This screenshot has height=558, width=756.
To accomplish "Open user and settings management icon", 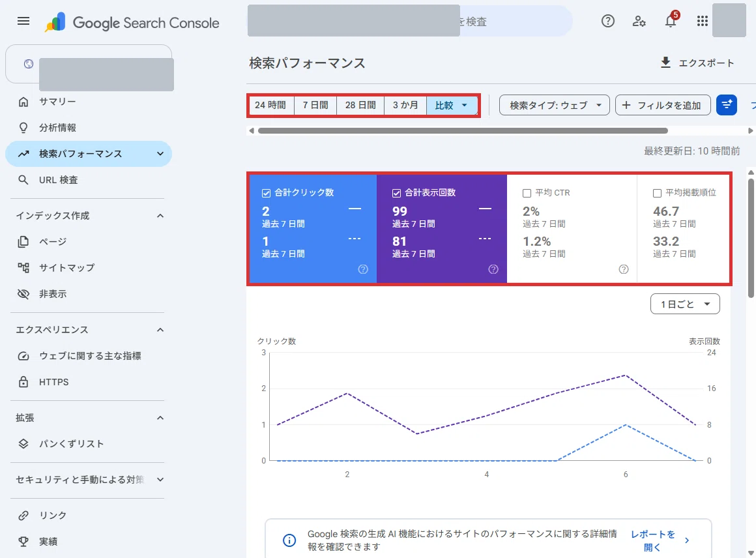I will click(639, 22).
